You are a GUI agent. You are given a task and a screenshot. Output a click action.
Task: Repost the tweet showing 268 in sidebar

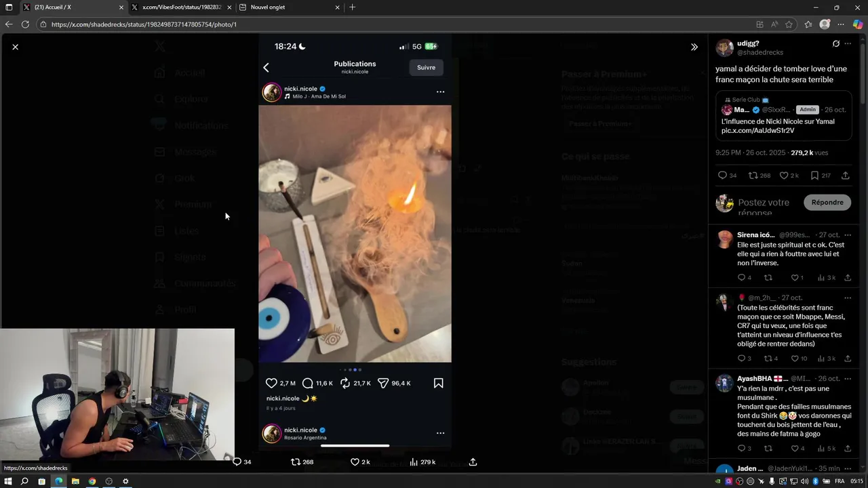(x=759, y=176)
